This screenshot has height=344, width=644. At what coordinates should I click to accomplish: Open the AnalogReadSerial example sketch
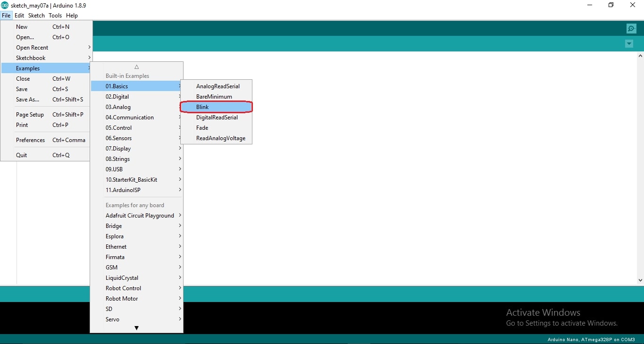(217, 86)
